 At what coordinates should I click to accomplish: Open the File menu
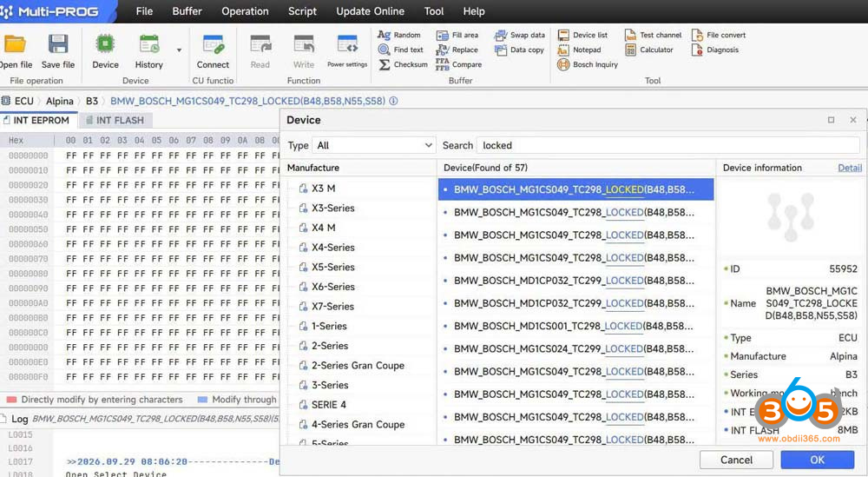(x=144, y=11)
